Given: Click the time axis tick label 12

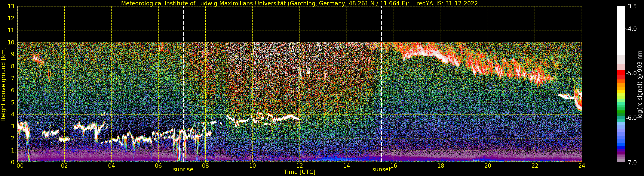Looking at the screenshot, I should coord(299,166).
